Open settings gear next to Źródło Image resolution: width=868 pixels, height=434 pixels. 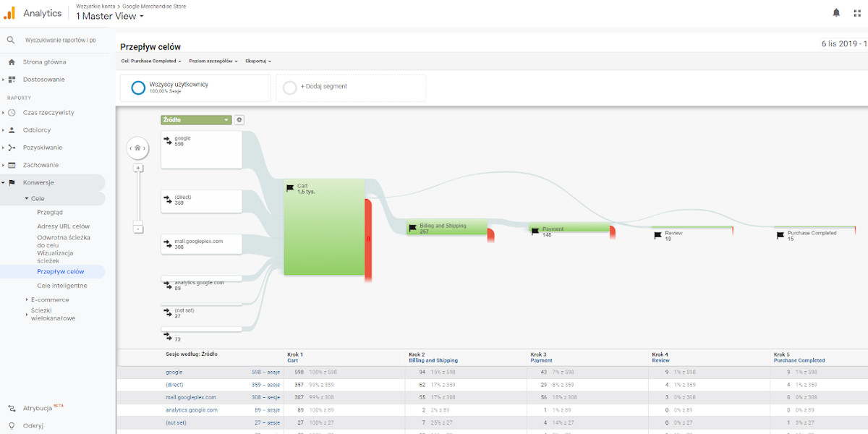tap(239, 120)
